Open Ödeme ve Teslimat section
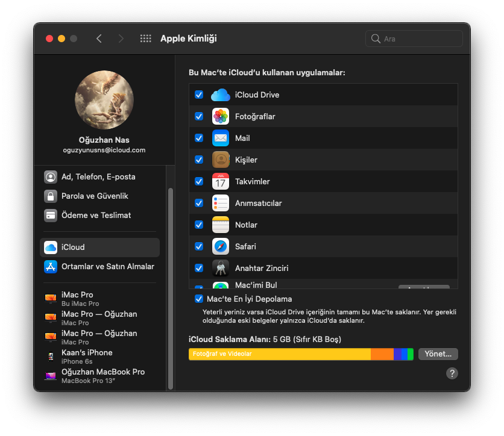 99,216
